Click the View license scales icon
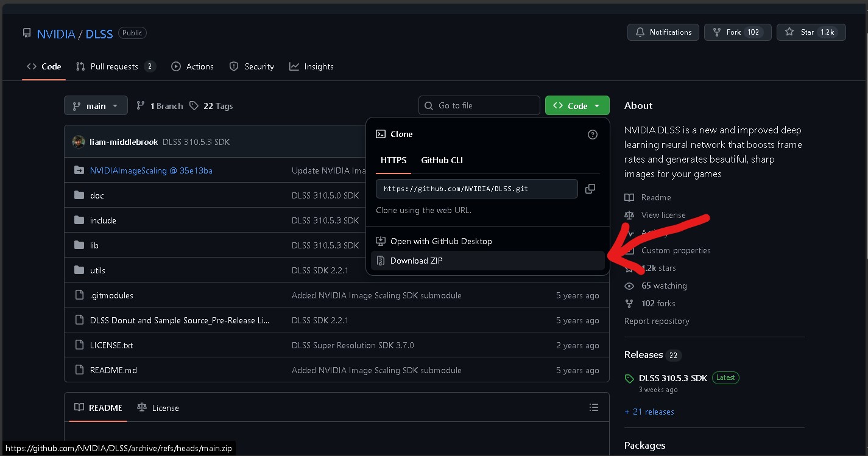The image size is (868, 456). [x=629, y=215]
